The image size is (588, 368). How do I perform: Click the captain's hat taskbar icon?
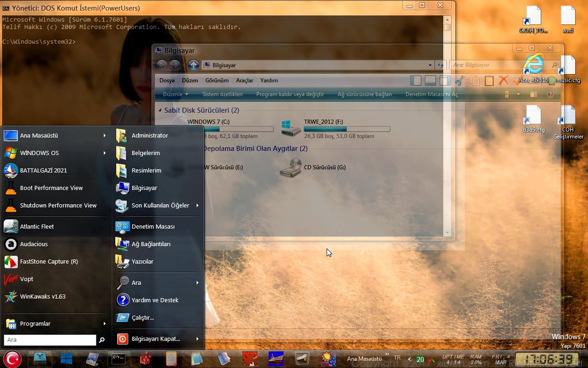pos(302,358)
